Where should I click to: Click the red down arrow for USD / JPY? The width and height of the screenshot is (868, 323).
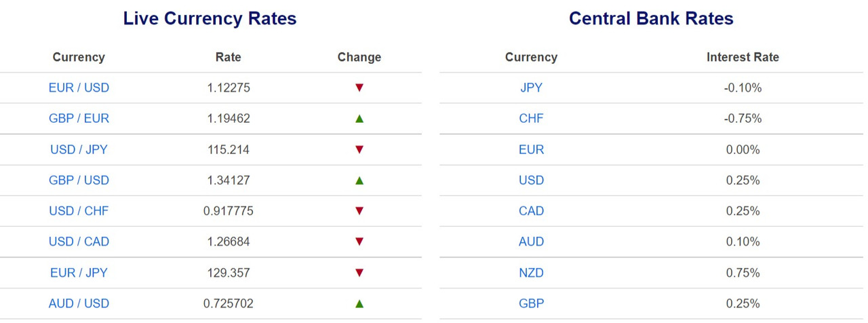359,149
